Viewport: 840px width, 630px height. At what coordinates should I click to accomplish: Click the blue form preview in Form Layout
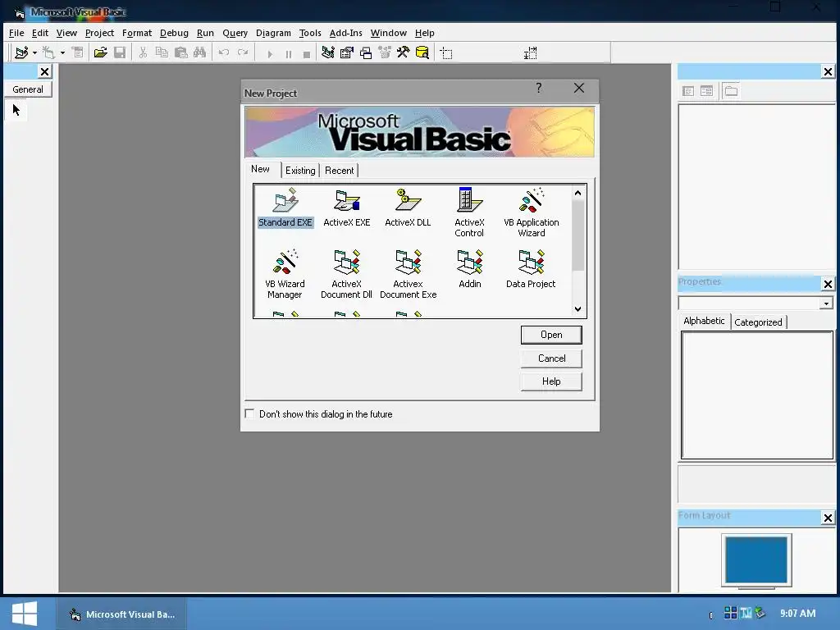(756, 559)
